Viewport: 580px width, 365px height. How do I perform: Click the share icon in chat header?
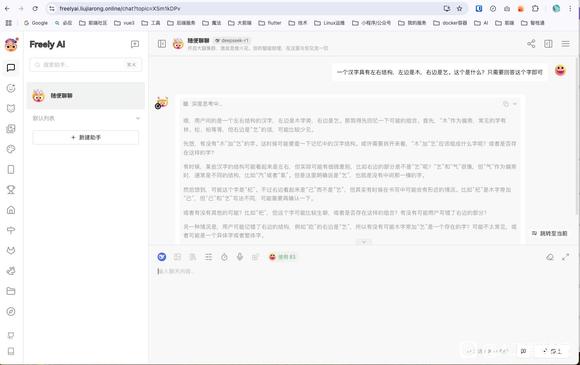tap(531, 44)
